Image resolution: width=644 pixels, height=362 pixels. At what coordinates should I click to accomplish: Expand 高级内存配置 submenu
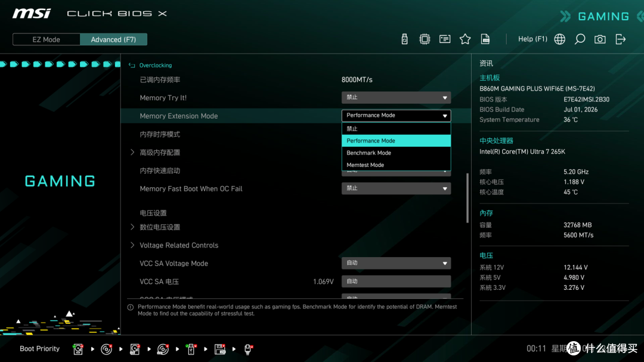(159, 153)
